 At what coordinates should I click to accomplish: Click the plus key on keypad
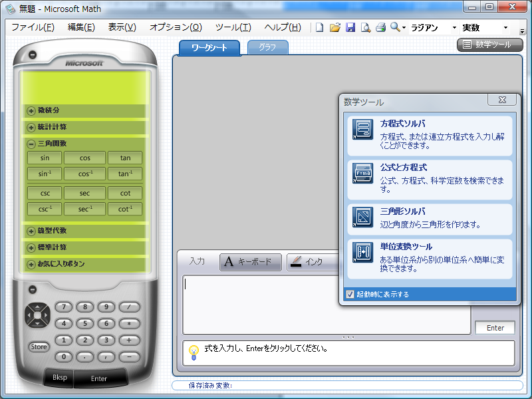129,340
